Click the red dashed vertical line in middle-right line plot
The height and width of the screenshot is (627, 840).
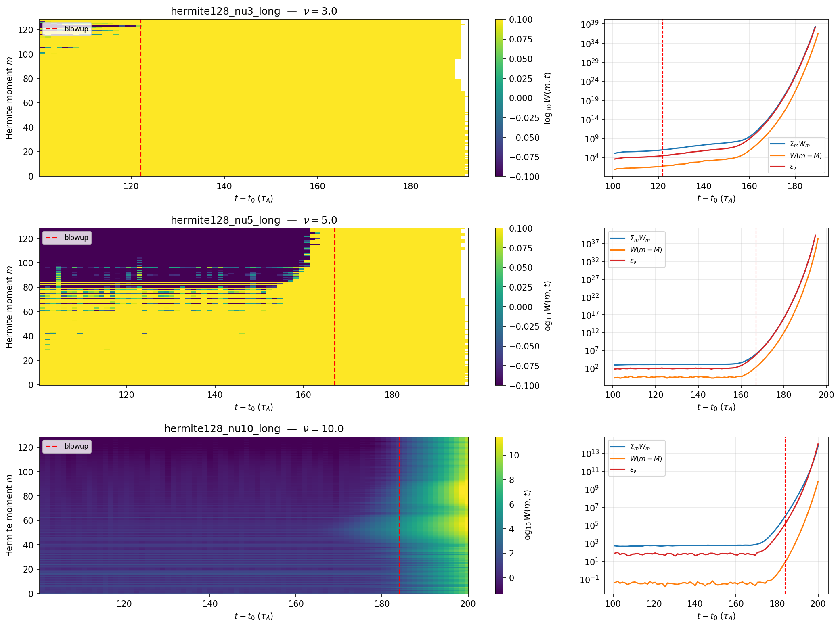tap(756, 307)
